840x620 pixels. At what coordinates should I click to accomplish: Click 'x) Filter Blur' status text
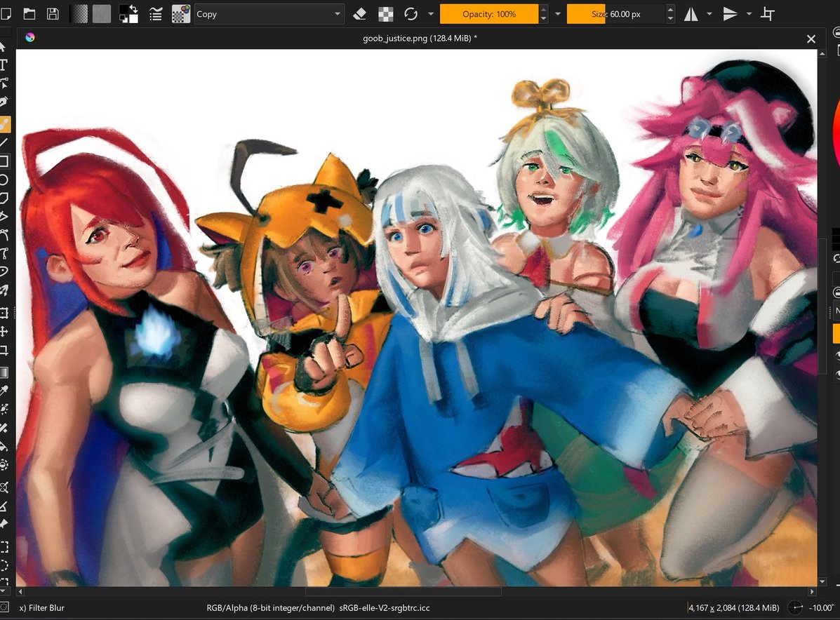tap(42, 607)
